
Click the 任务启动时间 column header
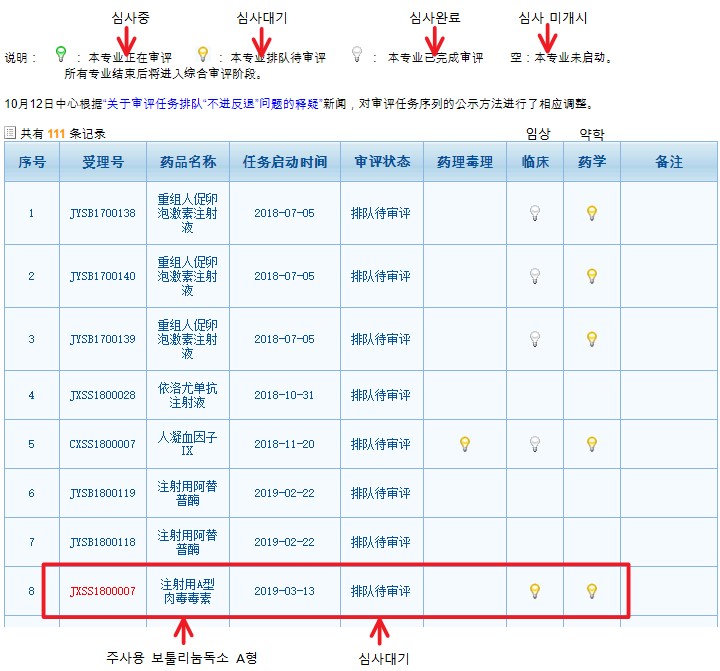pyautogui.click(x=285, y=162)
